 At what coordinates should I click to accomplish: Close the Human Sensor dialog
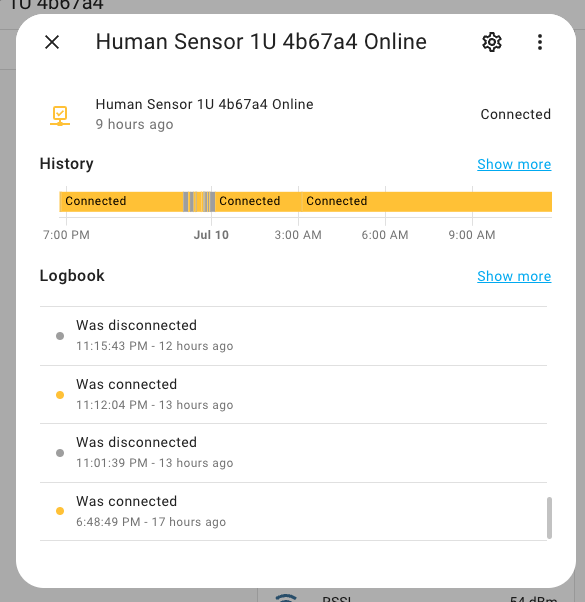tap(52, 42)
